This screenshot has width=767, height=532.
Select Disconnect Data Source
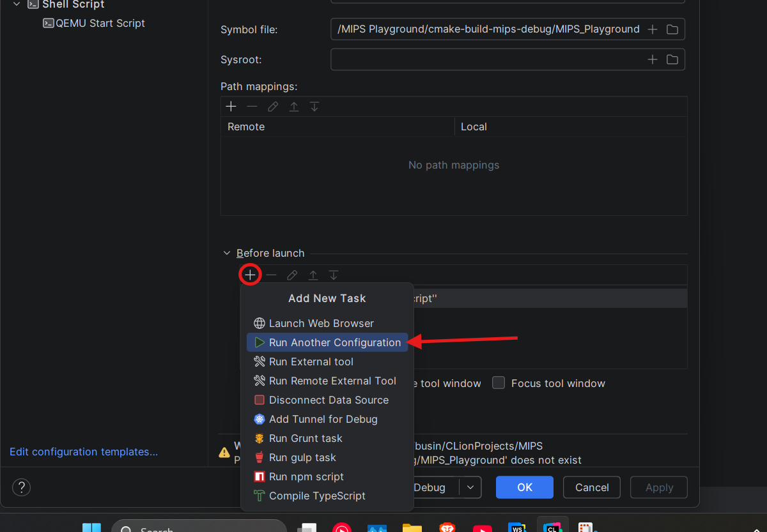[327, 400]
